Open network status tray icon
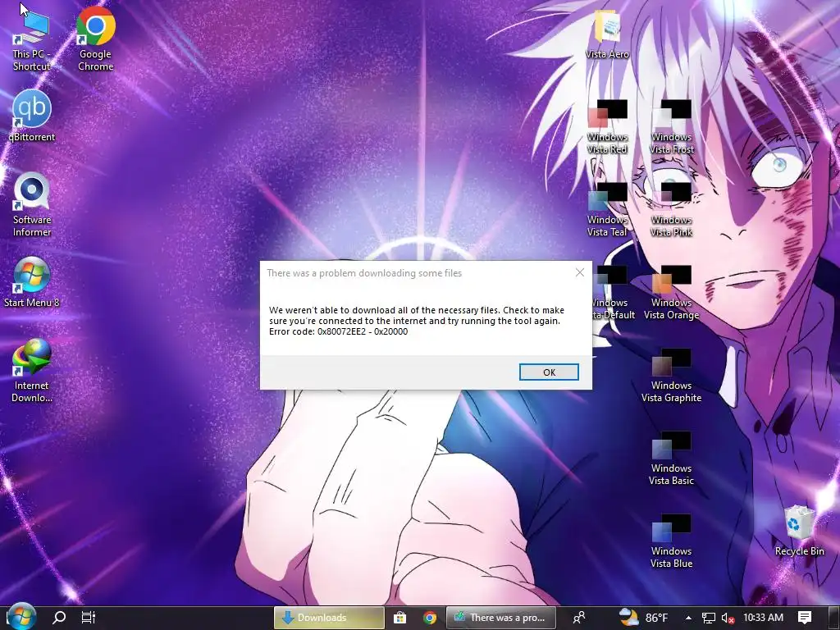 coord(709,618)
